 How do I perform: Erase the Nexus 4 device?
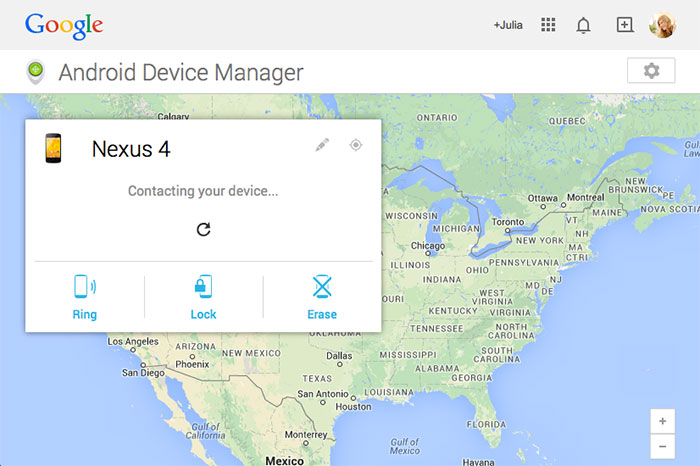click(322, 297)
